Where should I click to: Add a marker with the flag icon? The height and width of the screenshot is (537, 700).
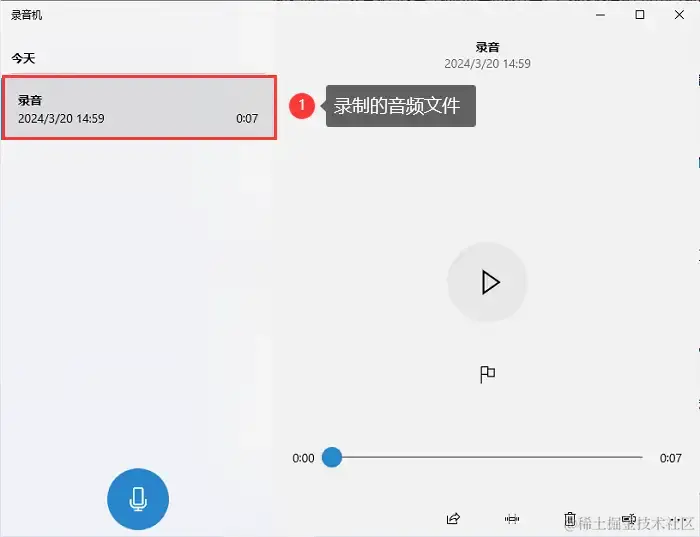487,375
